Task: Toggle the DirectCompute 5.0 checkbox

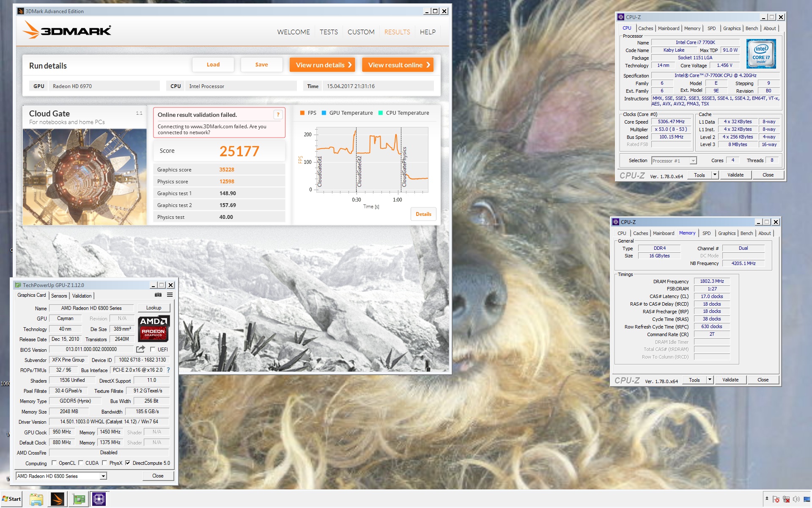Action: pyautogui.click(x=127, y=463)
